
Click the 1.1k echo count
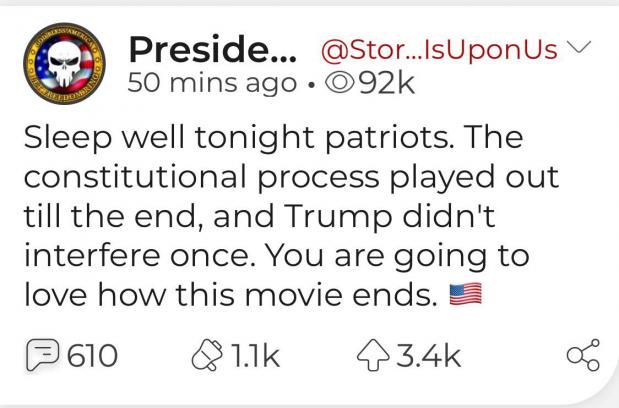(x=254, y=355)
